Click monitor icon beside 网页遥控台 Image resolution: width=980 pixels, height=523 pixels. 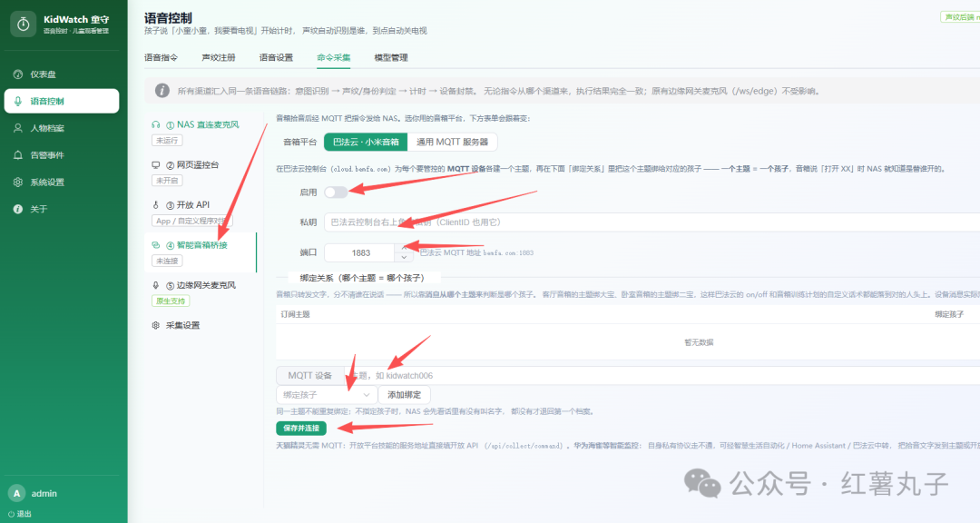[x=156, y=165]
